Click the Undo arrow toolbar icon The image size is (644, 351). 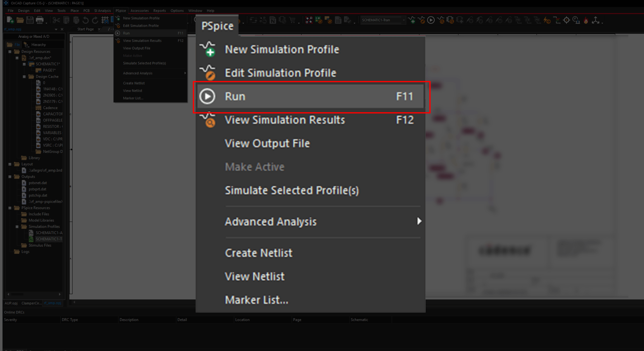[x=86, y=20]
